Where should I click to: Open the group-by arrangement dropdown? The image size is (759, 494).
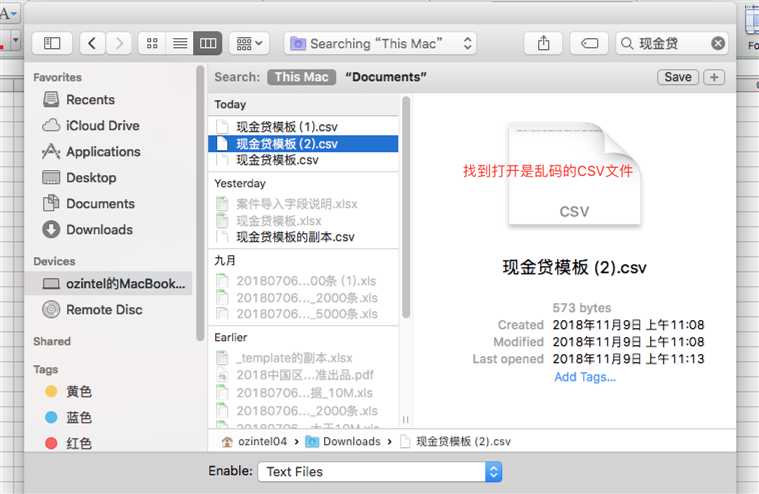(x=249, y=44)
